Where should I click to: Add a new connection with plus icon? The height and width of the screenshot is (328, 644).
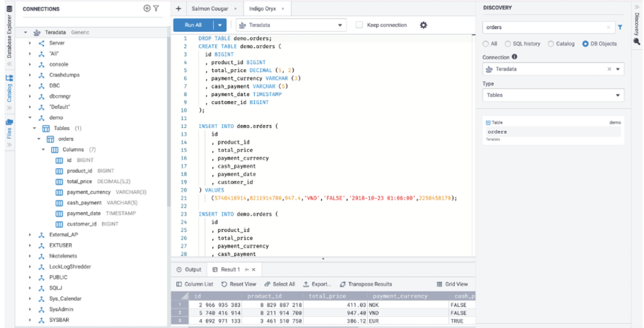point(147,8)
